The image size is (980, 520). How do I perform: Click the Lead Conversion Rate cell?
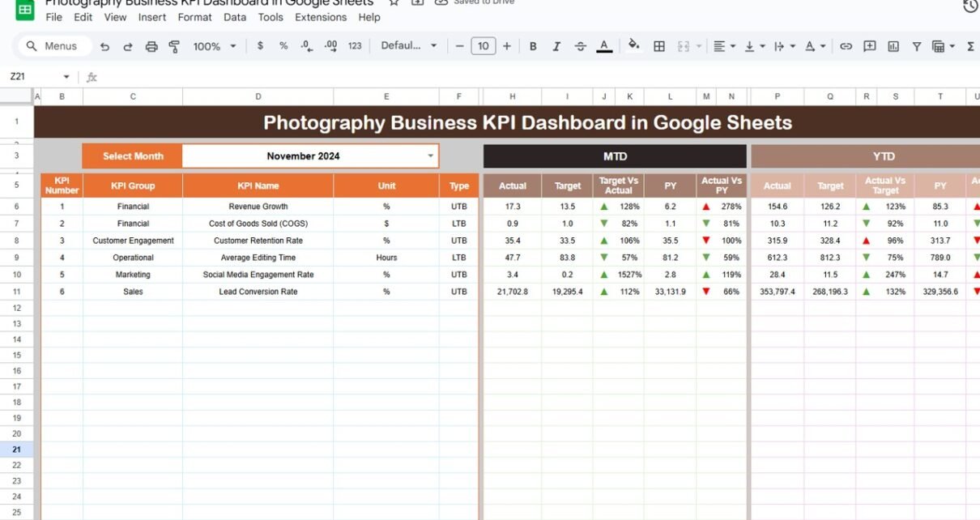click(258, 292)
